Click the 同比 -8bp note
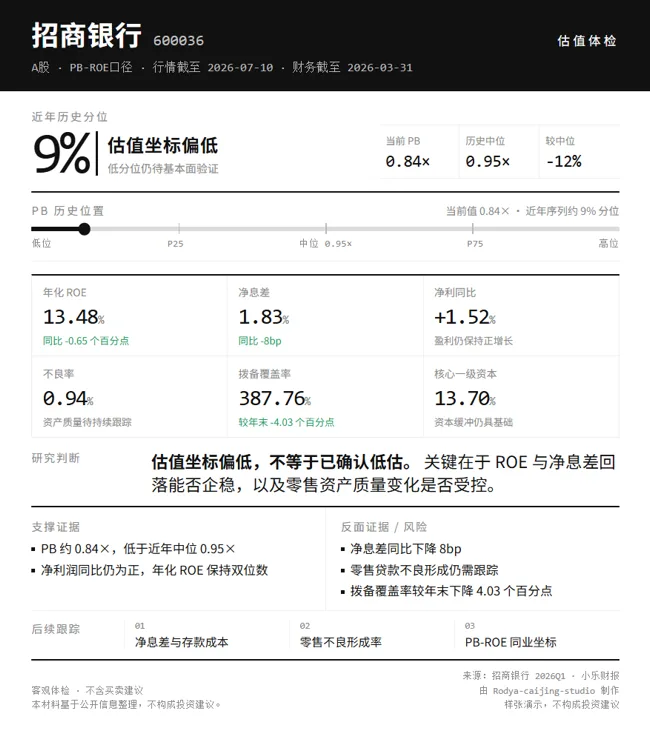The height and width of the screenshot is (749, 650). (260, 341)
